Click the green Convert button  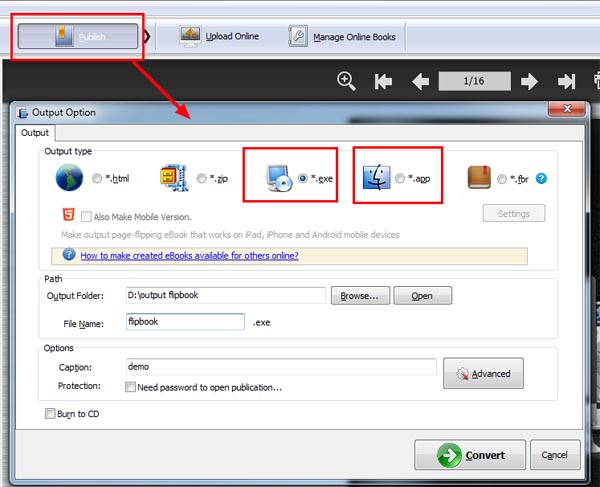click(470, 455)
